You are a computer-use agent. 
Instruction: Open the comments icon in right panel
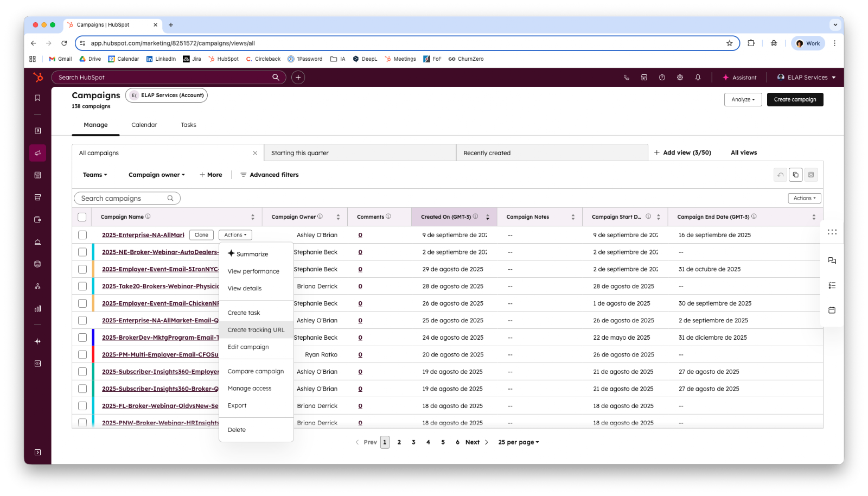pos(832,260)
